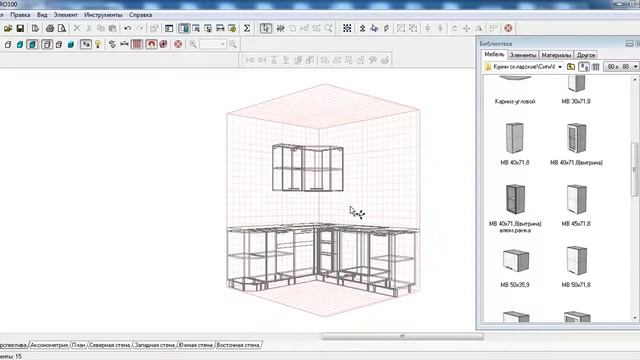640x360 pixels.
Task: Click the horizontal scrollbar below the viewport
Action: pyautogui.click(x=402, y=336)
